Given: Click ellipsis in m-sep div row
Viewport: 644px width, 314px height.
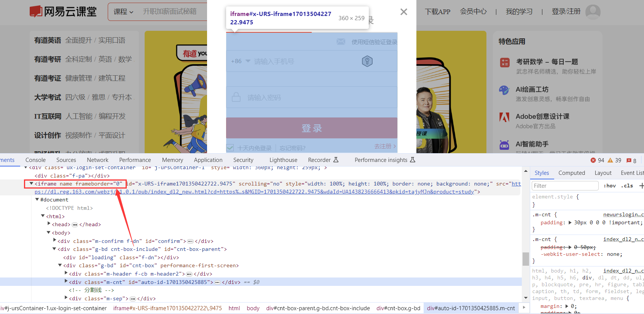Looking at the screenshot, I should click(133, 299).
